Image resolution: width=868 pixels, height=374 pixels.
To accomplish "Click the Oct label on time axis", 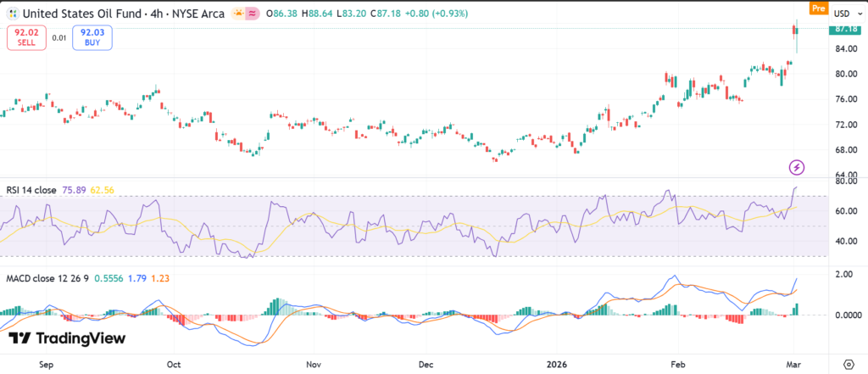I will 173,364.
